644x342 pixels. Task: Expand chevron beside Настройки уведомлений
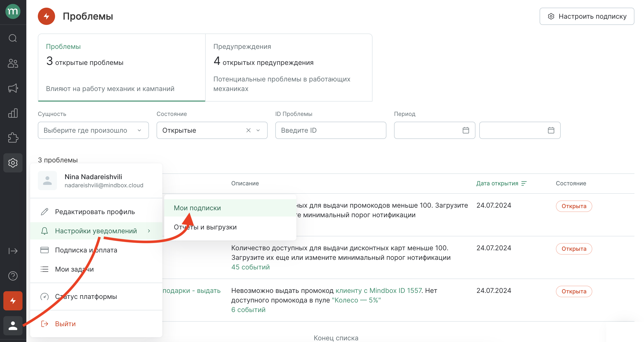[149, 231]
